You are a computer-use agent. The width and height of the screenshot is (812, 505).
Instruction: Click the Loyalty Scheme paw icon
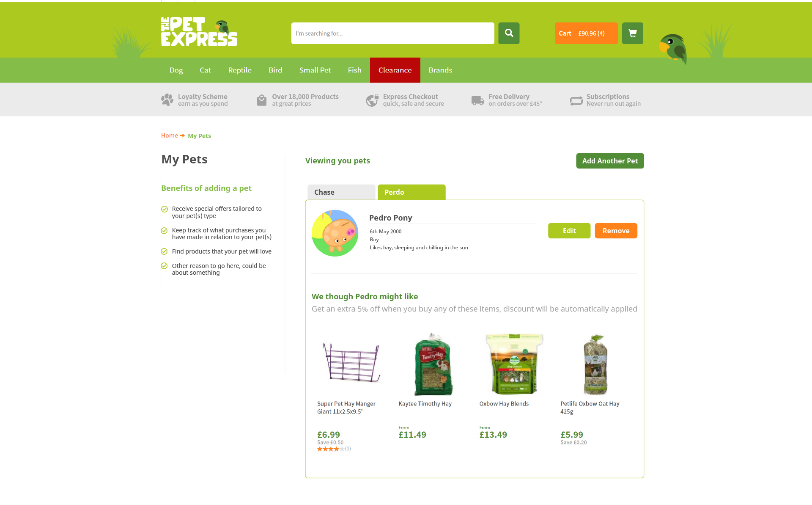pyautogui.click(x=167, y=100)
